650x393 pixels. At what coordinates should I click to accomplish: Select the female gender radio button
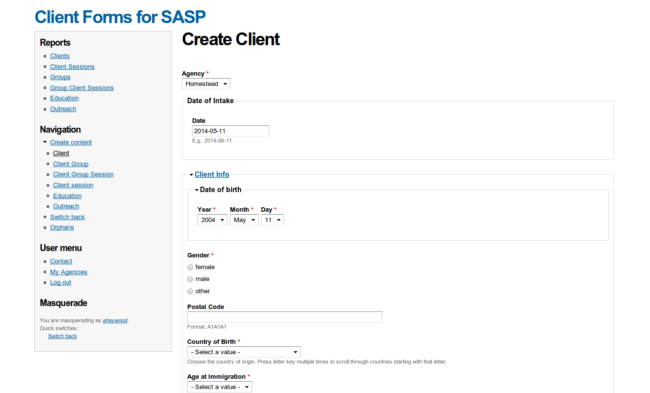(190, 267)
